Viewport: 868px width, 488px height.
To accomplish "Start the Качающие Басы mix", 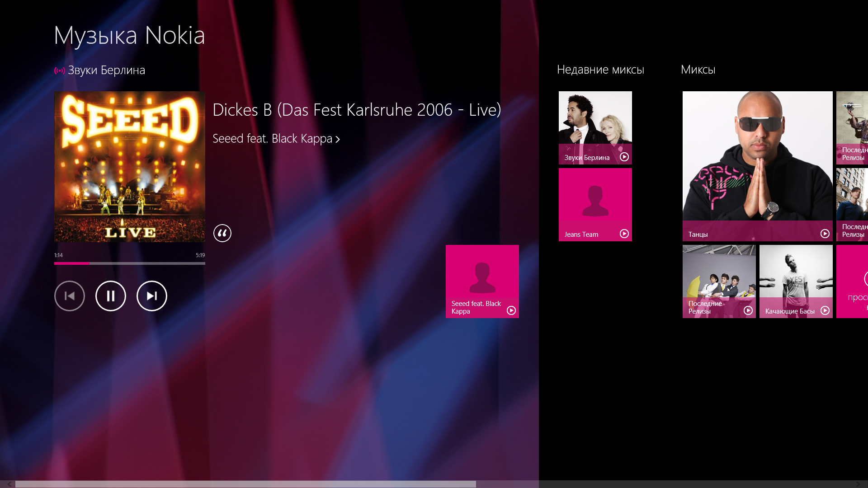I will [825, 310].
